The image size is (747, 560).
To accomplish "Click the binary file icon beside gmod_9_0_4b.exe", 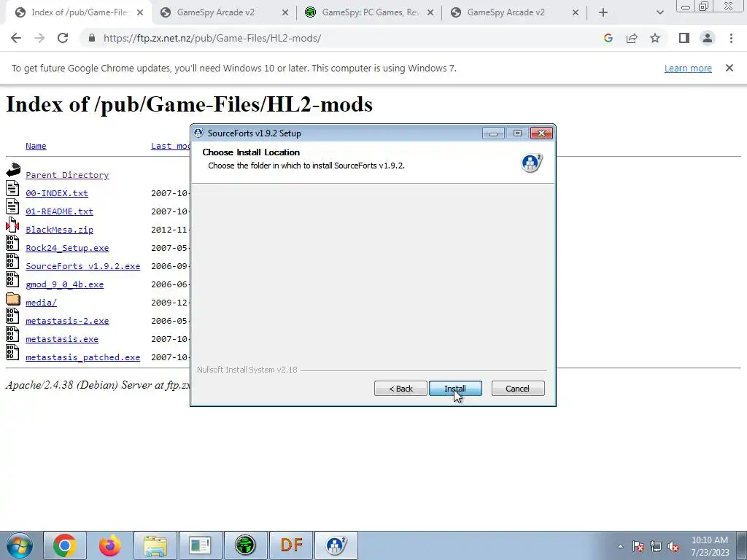I will pos(13,279).
